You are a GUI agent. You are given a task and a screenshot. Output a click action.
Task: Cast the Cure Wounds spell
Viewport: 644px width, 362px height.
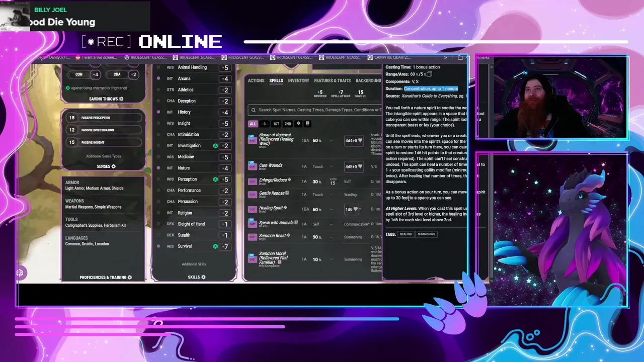(x=253, y=166)
